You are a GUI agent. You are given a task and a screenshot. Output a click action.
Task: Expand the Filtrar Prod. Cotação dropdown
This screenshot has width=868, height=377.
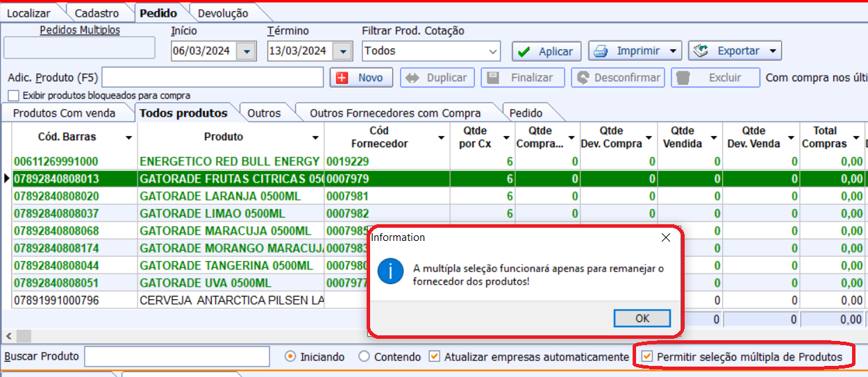point(493,51)
